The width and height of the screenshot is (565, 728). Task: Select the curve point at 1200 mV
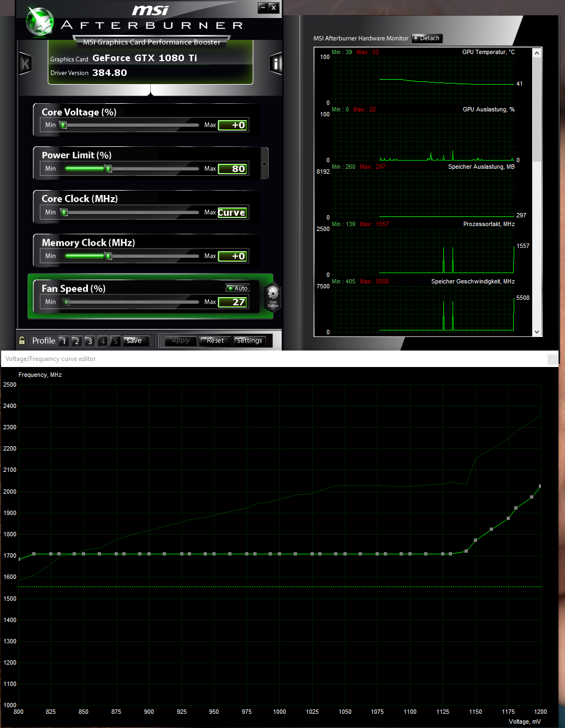540,486
